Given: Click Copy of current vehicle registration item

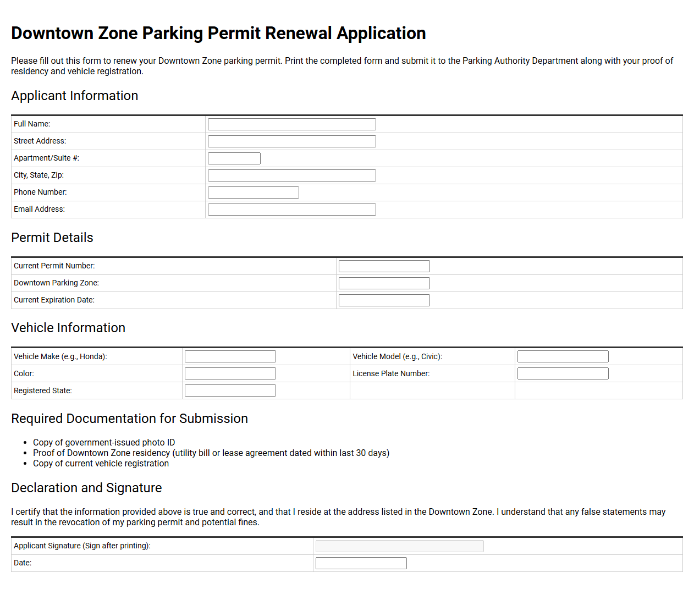Looking at the screenshot, I should coord(101,464).
